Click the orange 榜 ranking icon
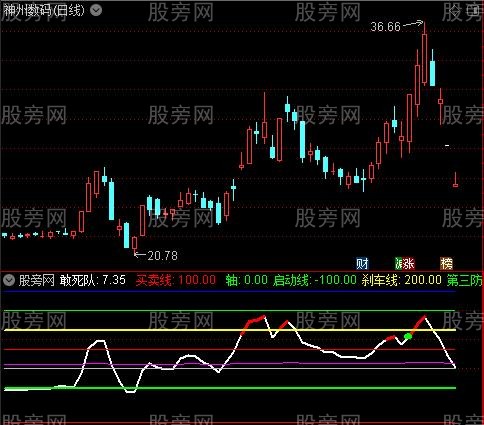The width and height of the screenshot is (484, 425). [447, 264]
